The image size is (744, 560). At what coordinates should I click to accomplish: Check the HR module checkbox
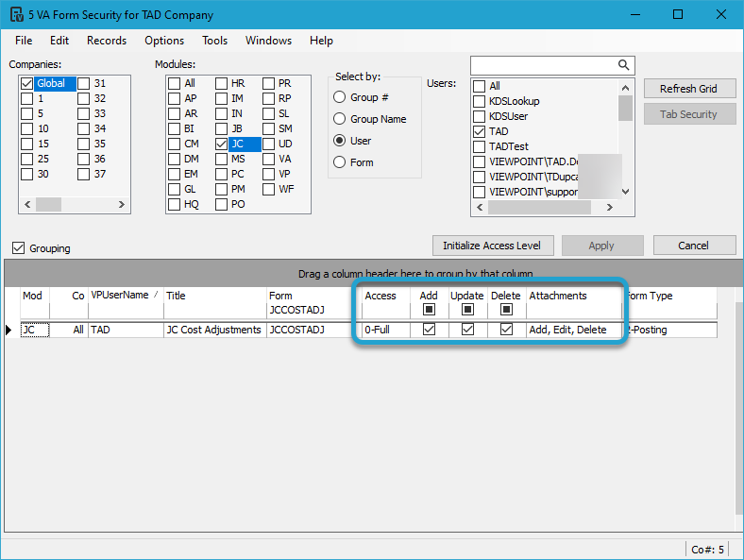221,83
